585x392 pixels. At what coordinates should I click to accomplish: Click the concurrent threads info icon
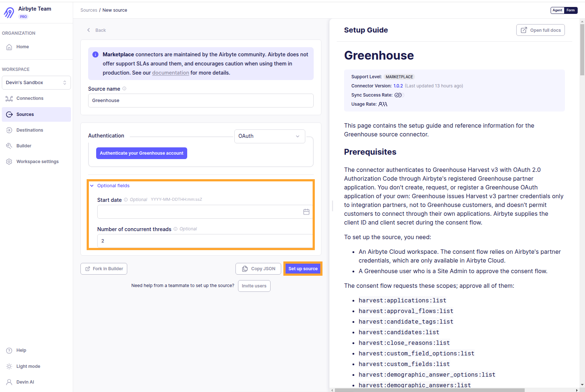coord(175,229)
